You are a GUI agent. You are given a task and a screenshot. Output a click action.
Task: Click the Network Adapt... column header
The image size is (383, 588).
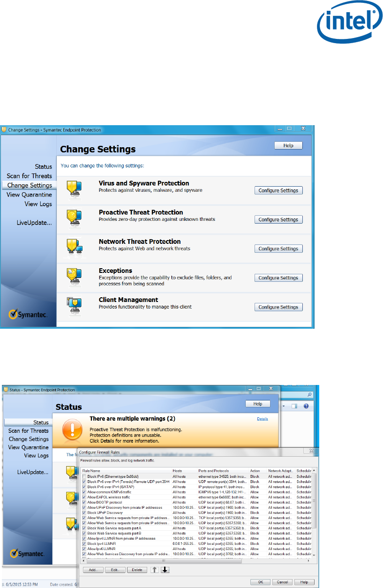tap(281, 470)
